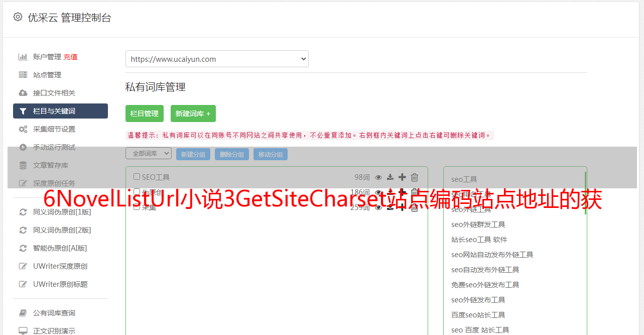Click the refresh icon of 智能伪原创[AI版]

(23, 248)
